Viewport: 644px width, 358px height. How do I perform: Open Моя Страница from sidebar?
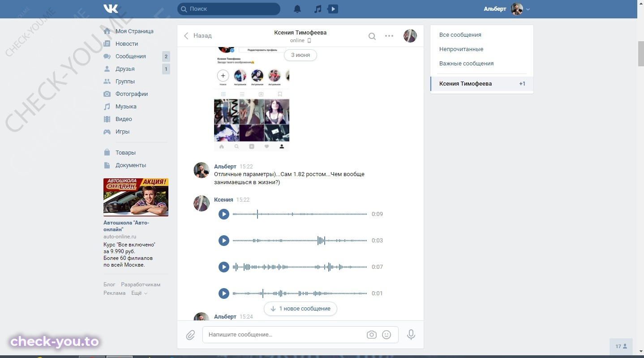click(x=134, y=31)
